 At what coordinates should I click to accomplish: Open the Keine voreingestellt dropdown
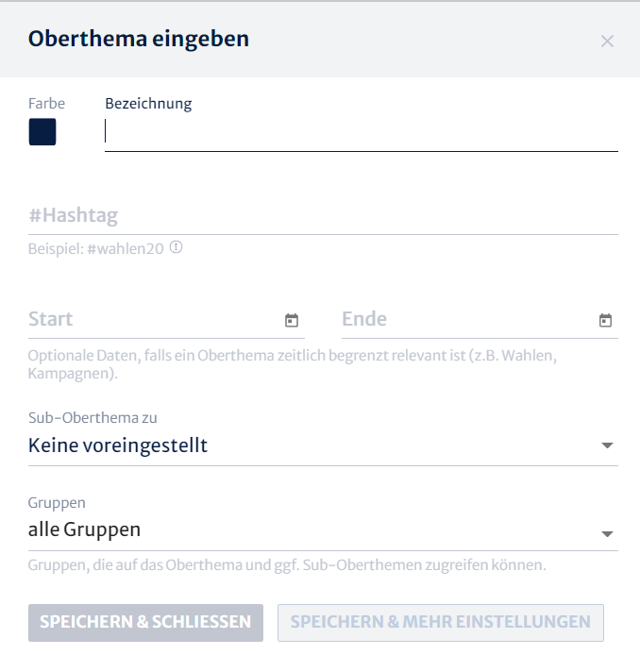tap(323, 445)
